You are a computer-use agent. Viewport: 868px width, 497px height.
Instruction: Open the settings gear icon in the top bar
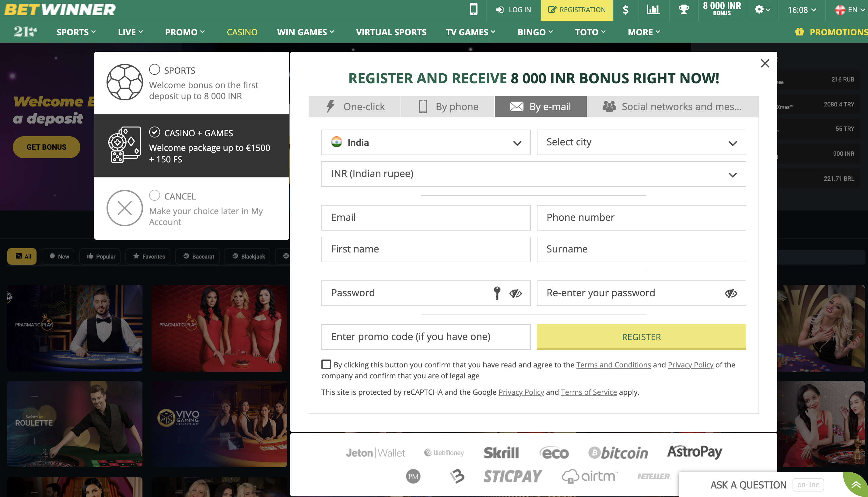(x=759, y=10)
